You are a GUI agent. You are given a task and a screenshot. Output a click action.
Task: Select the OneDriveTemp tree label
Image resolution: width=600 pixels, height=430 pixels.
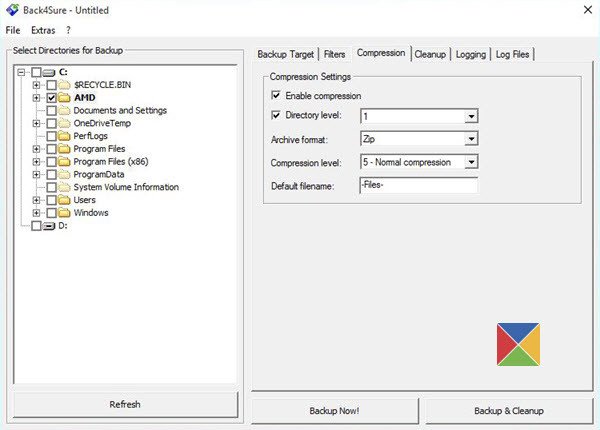tap(102, 123)
